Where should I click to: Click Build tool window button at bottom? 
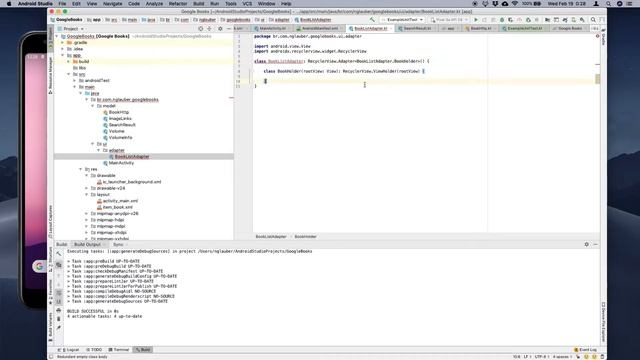(x=143, y=350)
